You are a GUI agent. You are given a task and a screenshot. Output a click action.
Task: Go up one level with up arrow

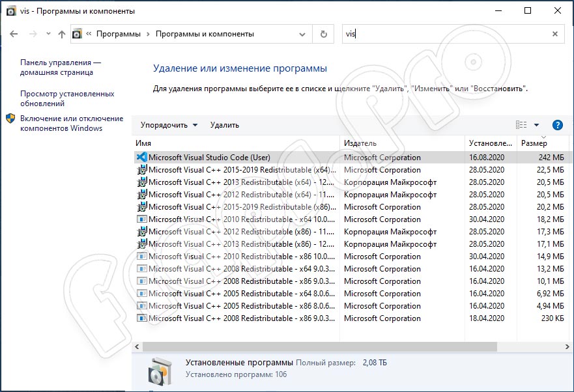(62, 34)
